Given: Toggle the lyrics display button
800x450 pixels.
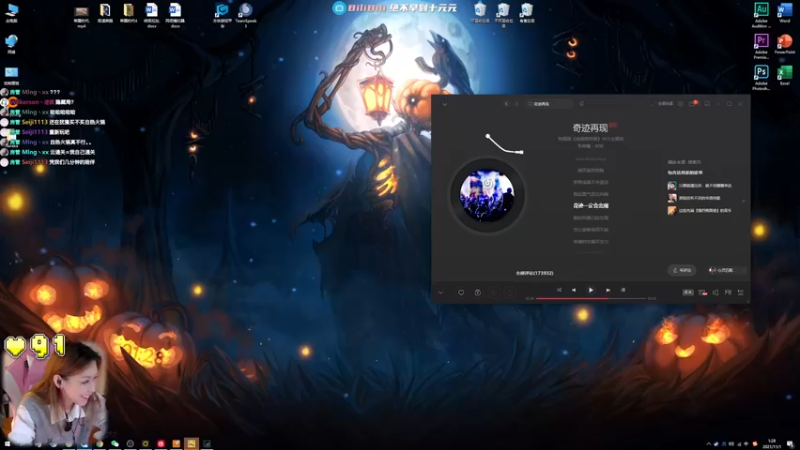Looking at the screenshot, I should pos(623,290).
